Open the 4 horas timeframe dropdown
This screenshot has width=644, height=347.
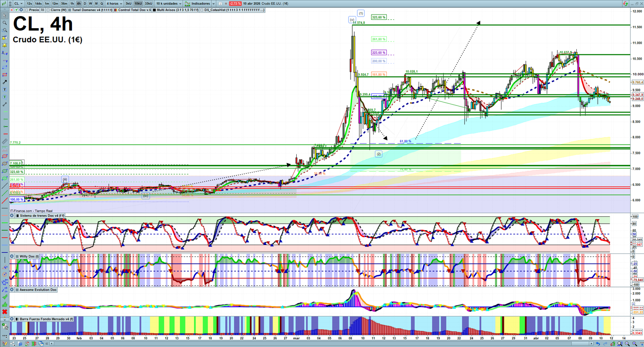pyautogui.click(x=114, y=3)
